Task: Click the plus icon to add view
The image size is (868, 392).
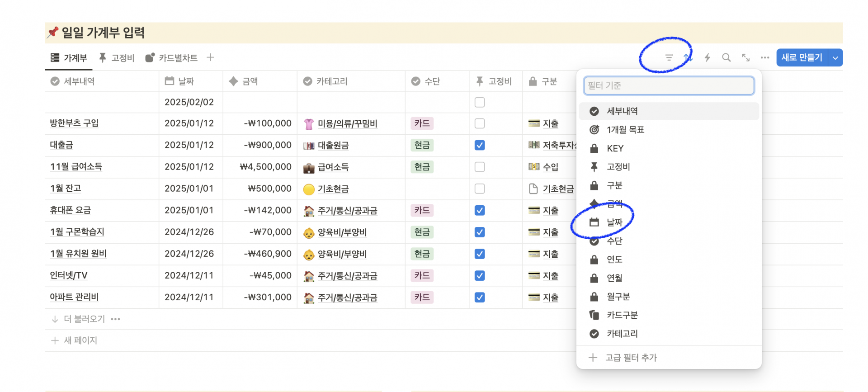Action: 210,57
